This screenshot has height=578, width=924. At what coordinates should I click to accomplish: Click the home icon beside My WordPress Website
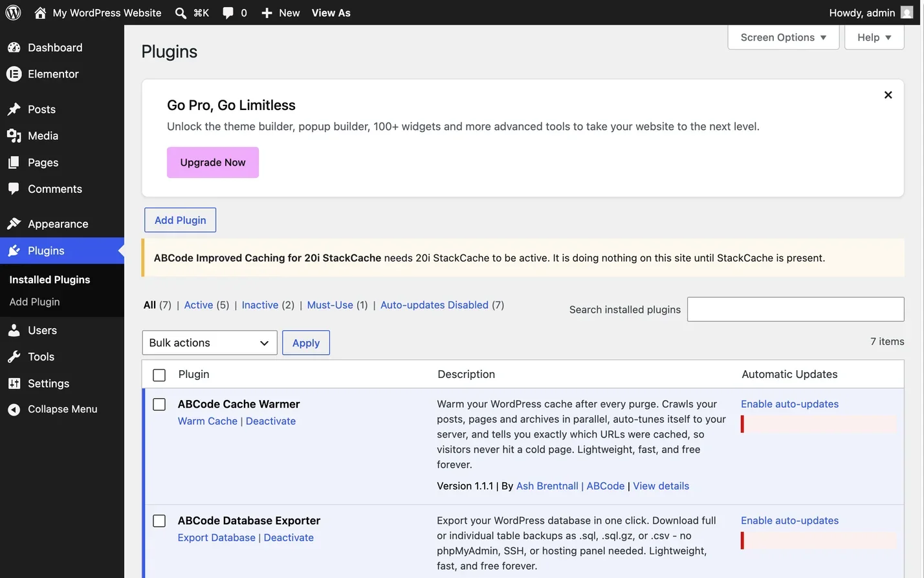point(40,12)
